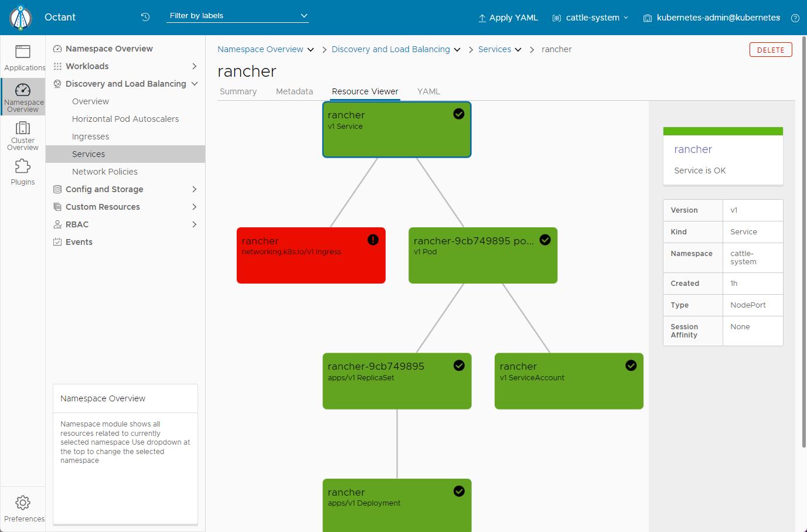The height and width of the screenshot is (532, 807).
Task: Switch to the Metadata tab
Action: pos(294,91)
